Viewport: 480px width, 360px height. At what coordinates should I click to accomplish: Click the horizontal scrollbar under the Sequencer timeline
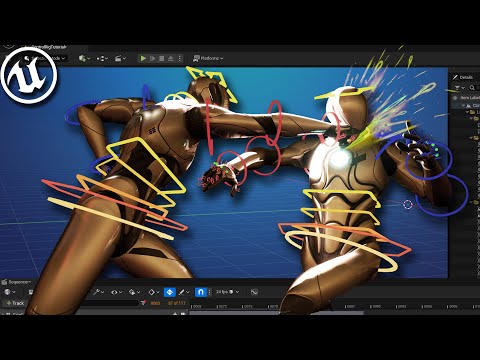pyautogui.click(x=277, y=313)
